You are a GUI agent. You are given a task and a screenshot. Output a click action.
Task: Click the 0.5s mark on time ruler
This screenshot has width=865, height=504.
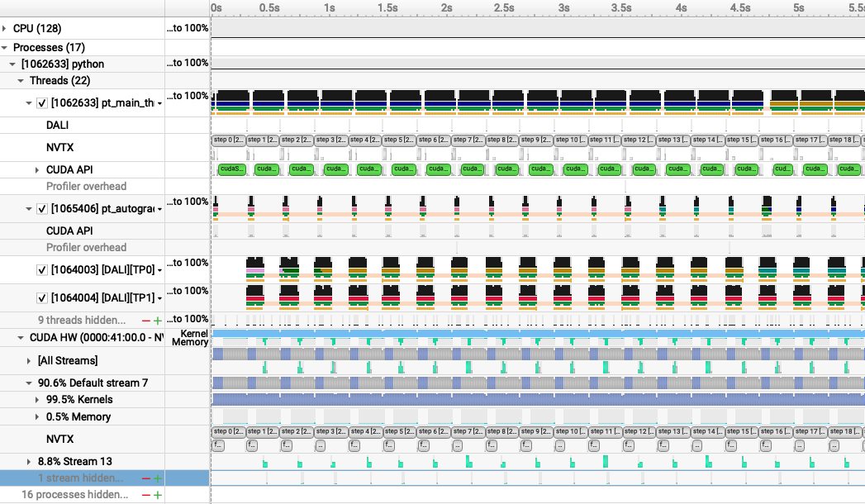(270, 7)
